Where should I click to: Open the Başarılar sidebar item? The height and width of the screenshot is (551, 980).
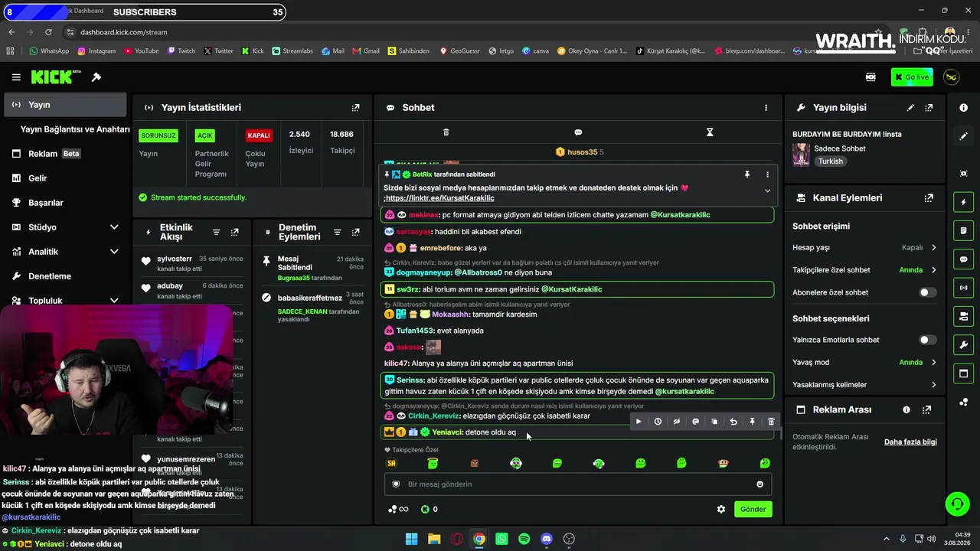pos(65,203)
